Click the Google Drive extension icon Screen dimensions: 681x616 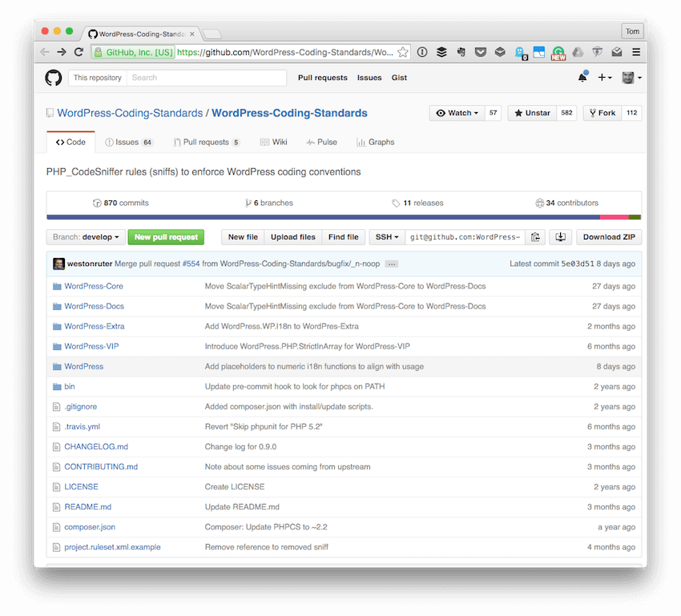point(578,52)
